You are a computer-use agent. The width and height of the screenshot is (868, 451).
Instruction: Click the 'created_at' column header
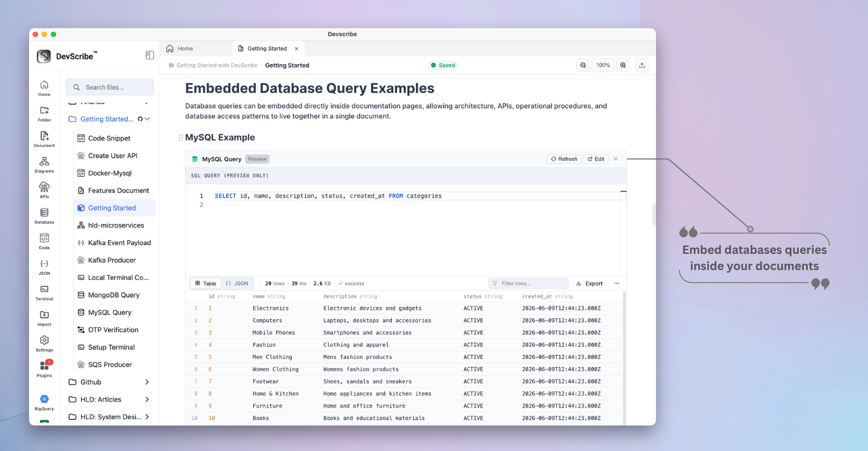(547, 297)
